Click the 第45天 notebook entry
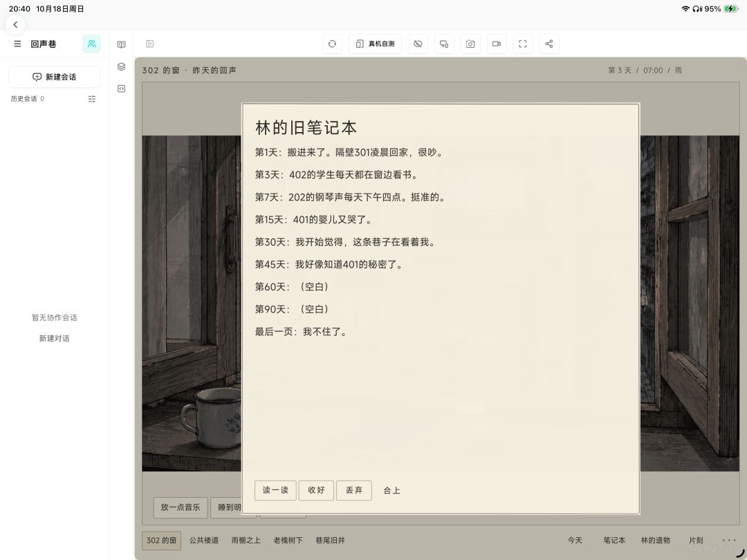The height and width of the screenshot is (560, 747). pyautogui.click(x=329, y=265)
